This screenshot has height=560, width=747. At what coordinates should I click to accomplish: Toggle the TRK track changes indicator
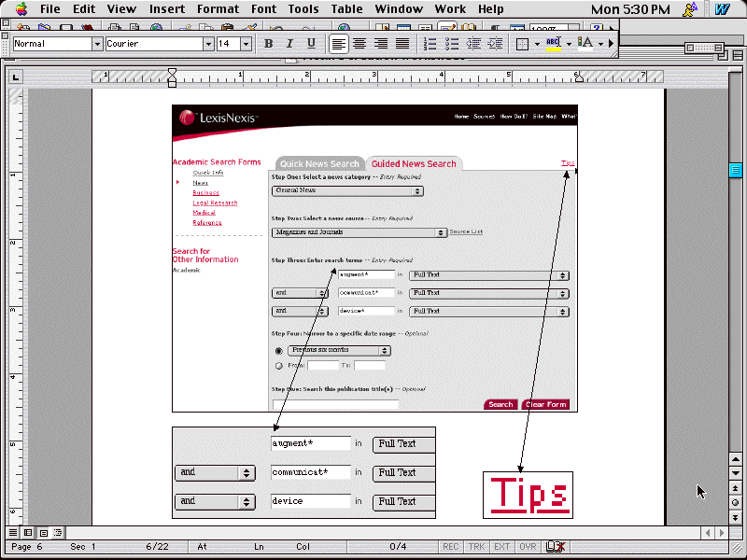[476, 547]
